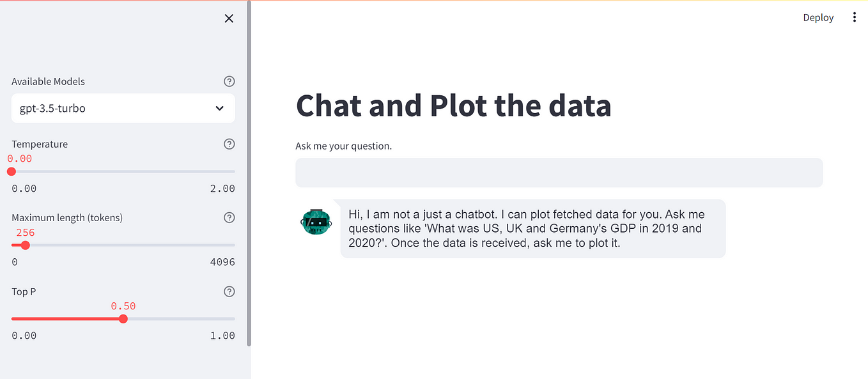The image size is (868, 379).
Task: Click the Deploy menu item
Action: (818, 17)
